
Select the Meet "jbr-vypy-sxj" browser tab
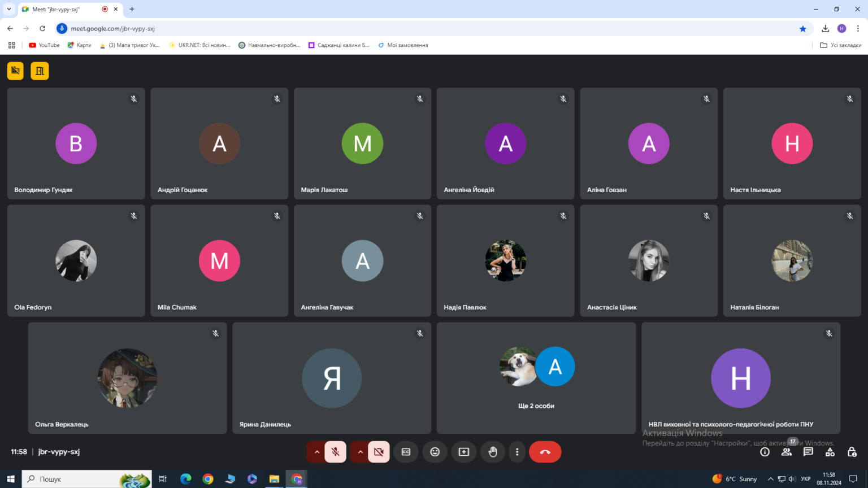62,9
